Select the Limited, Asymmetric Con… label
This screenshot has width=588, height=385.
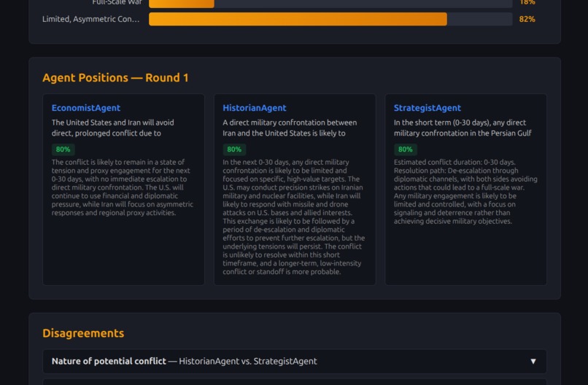tap(90, 19)
